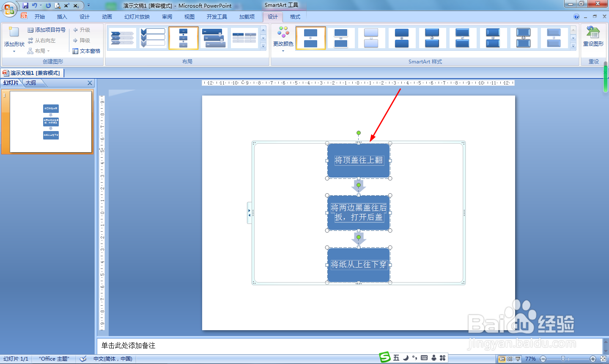Choose the vertical chevron list layout
This screenshot has height=364, width=609.
tap(153, 38)
